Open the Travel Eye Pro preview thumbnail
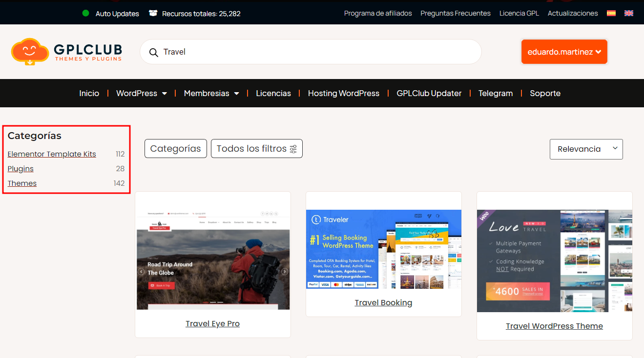 click(213, 260)
